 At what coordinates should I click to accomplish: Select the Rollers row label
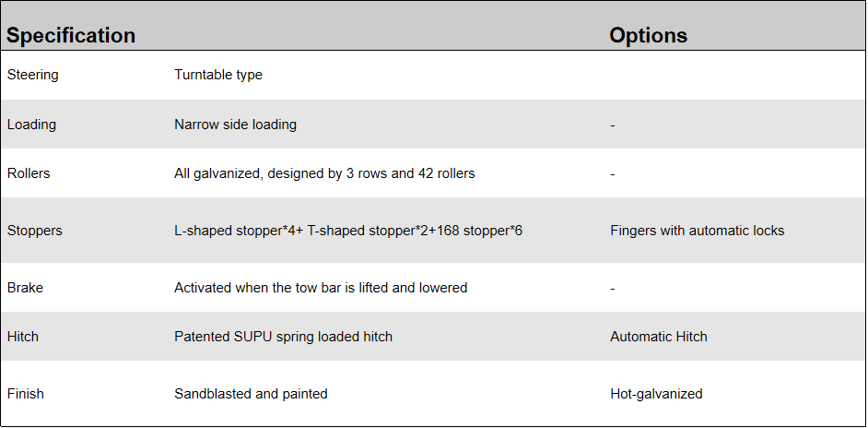[x=29, y=173]
